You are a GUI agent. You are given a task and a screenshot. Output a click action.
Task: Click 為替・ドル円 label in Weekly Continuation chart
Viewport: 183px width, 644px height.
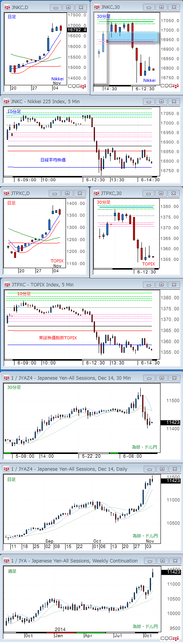pos(145,626)
